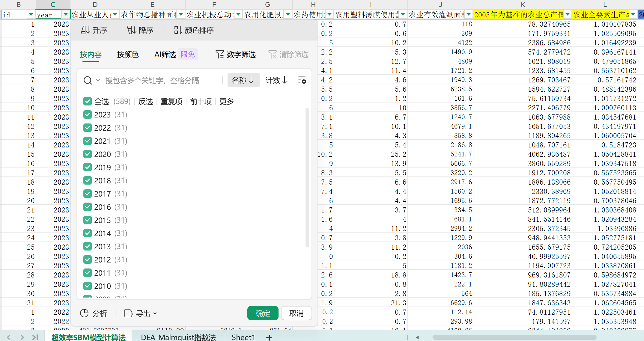Screen dimensions: 644x341
Task: Click the search magnifier icon
Action: pyautogui.click(x=88, y=80)
